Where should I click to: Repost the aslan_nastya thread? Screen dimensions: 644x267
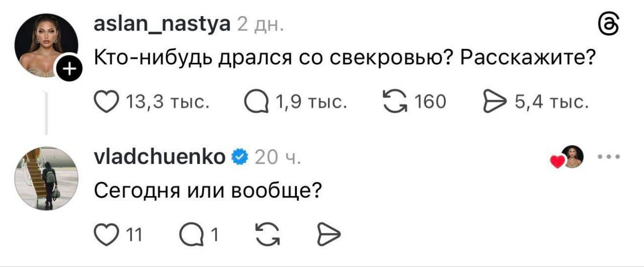tap(395, 103)
